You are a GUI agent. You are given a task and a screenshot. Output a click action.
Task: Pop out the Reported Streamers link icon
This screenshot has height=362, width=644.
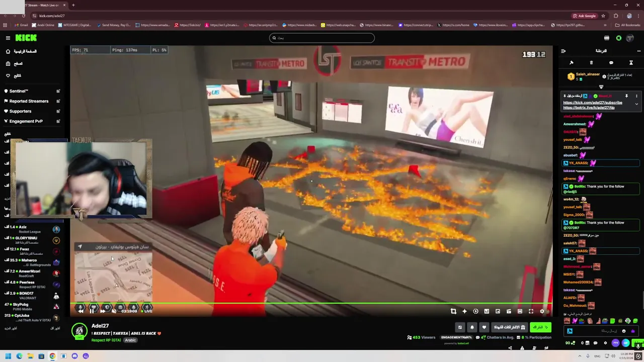click(x=58, y=101)
